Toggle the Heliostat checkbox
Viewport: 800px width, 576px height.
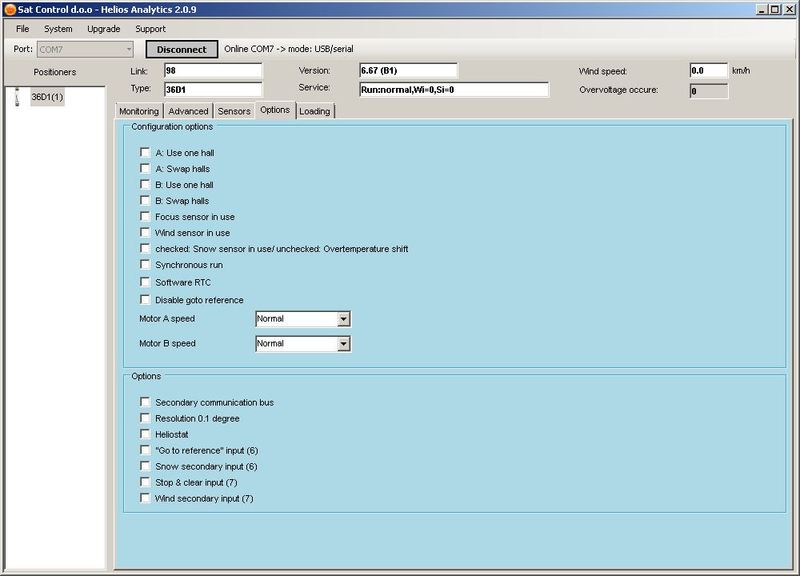145,434
